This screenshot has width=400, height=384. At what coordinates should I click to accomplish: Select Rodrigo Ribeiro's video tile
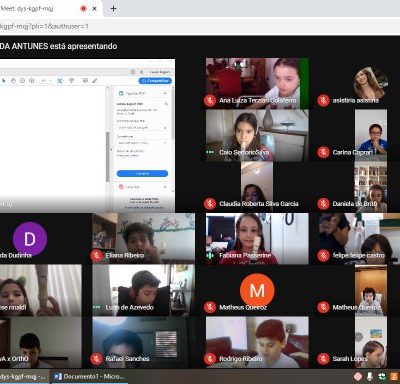pyautogui.click(x=257, y=342)
